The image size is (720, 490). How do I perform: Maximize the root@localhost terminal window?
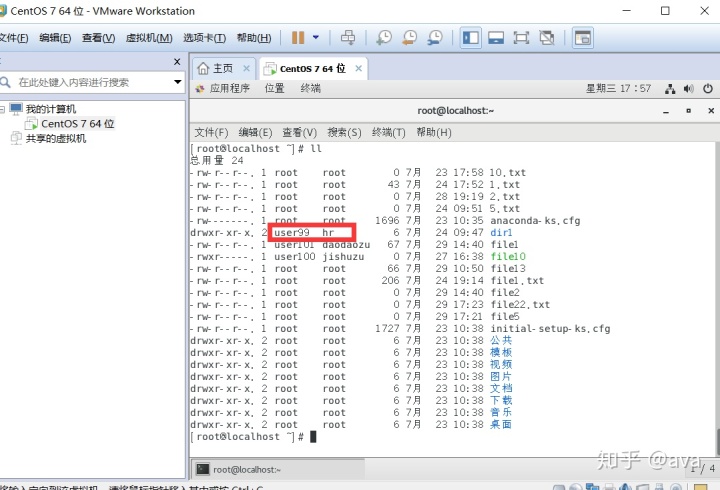click(688, 111)
